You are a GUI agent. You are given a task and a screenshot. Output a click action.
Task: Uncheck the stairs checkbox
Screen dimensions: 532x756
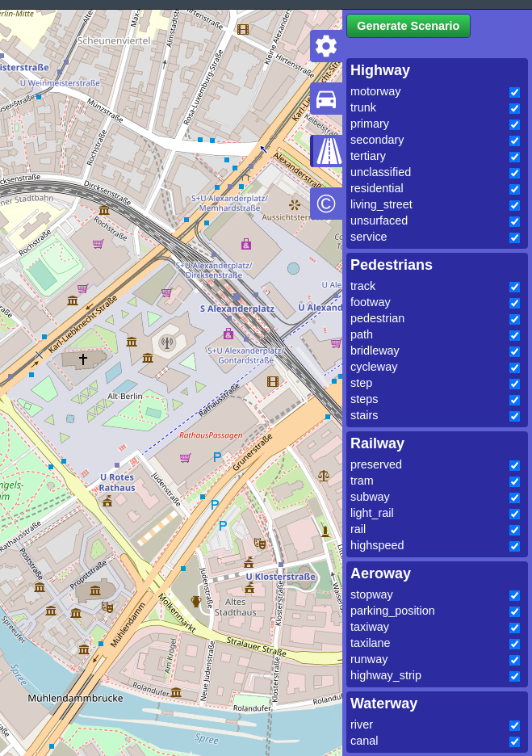point(515,416)
